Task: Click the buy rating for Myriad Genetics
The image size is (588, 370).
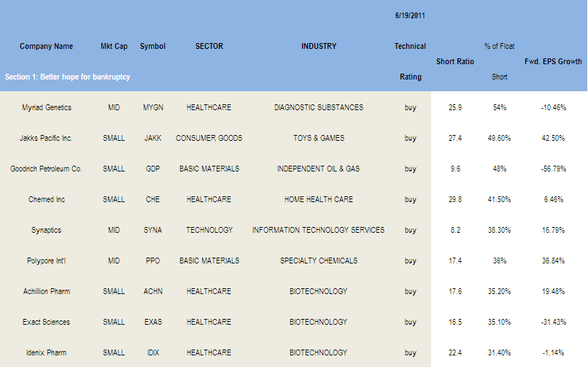Action: pyautogui.click(x=410, y=108)
